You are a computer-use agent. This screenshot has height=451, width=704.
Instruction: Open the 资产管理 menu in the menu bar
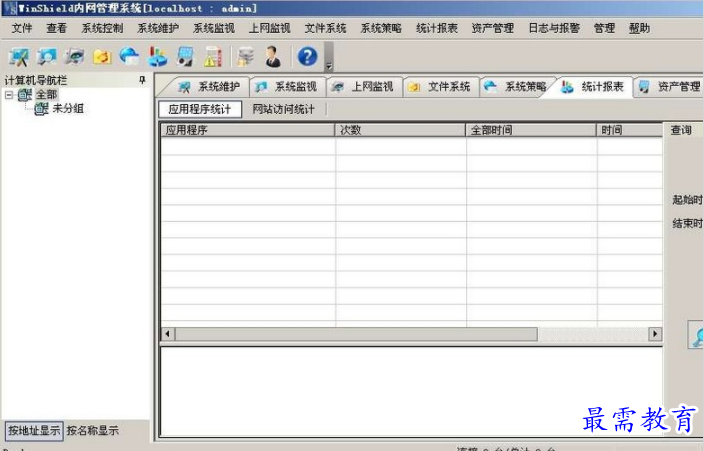tap(493, 28)
